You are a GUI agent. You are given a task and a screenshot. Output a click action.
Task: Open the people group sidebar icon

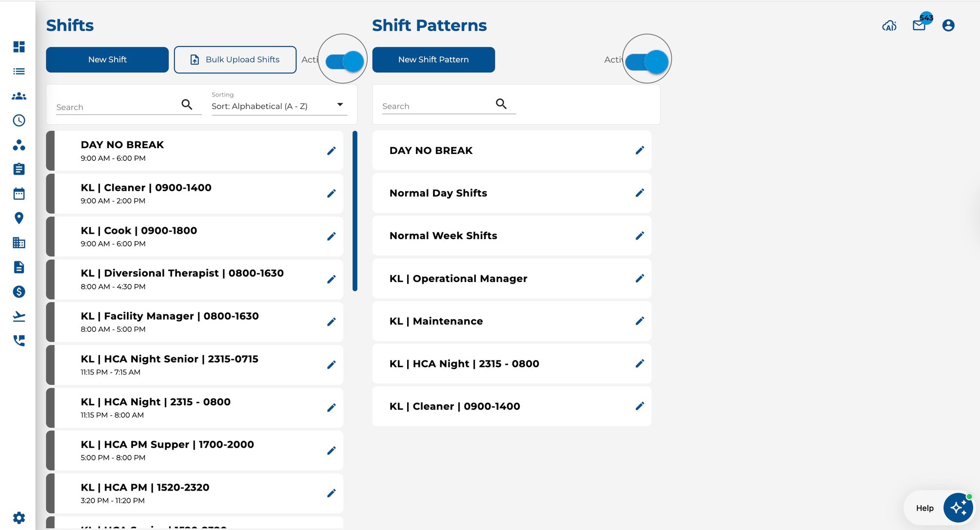19,96
